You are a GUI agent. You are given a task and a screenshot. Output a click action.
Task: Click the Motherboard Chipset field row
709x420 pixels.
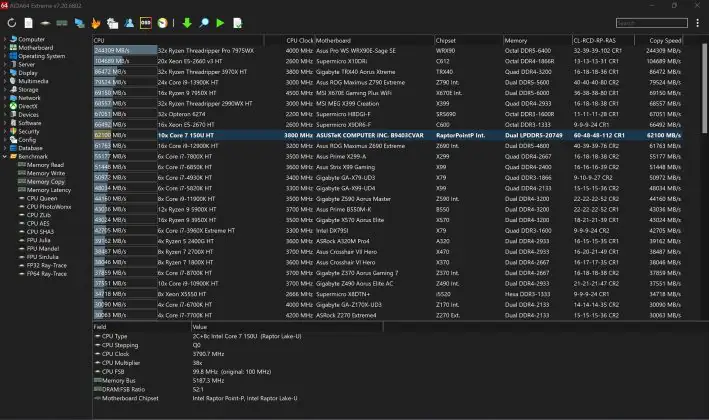point(237,398)
